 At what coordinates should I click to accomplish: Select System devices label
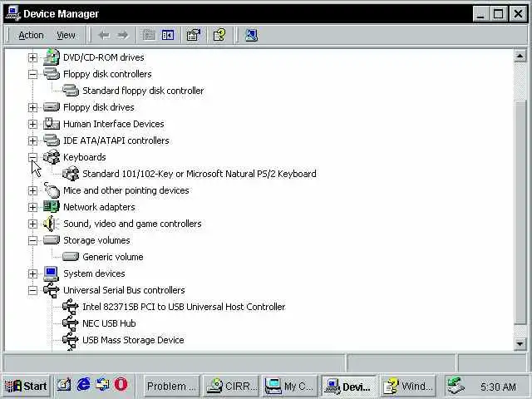94,273
